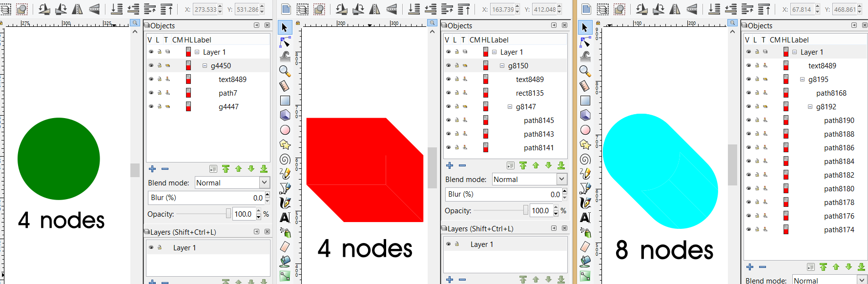This screenshot has height=284, width=868.
Task: Choose the 3D Box tool beside red cube canvas
Action: (x=285, y=115)
